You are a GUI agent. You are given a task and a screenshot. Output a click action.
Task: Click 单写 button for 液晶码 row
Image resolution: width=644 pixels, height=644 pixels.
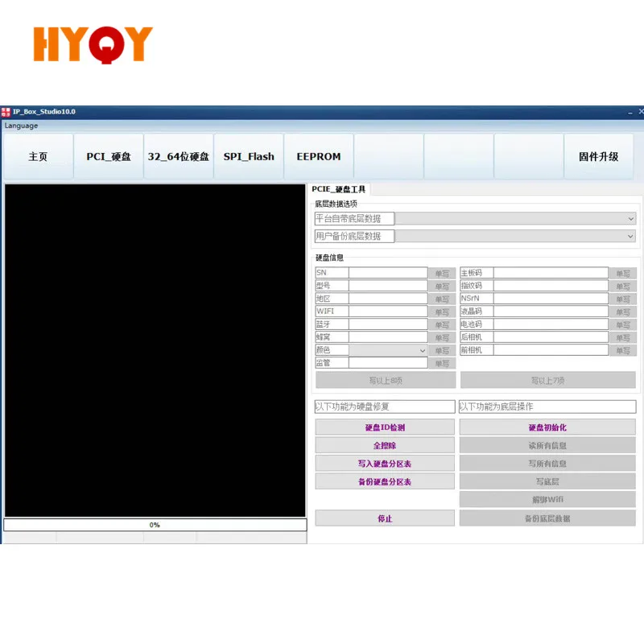[623, 312]
